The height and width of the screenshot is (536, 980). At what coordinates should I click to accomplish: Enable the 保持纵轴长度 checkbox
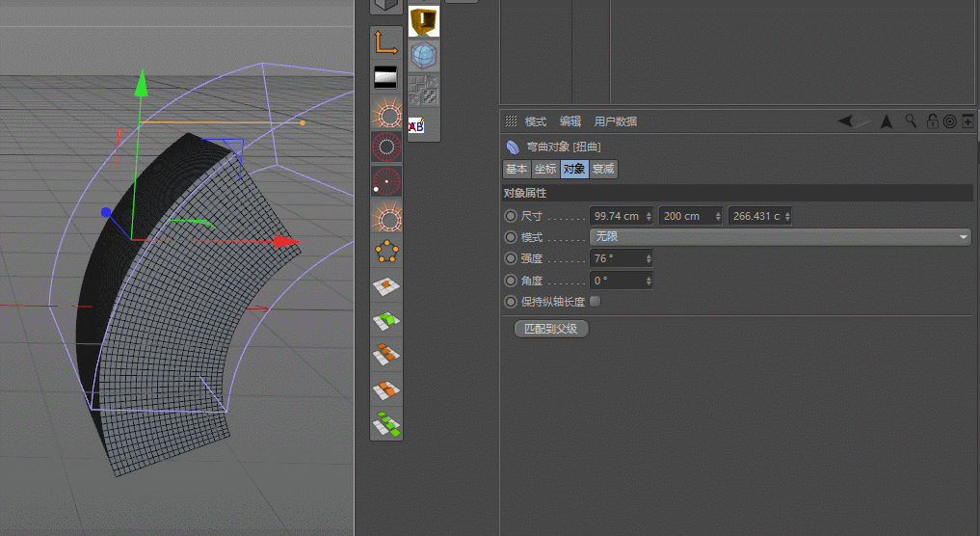[x=595, y=301]
